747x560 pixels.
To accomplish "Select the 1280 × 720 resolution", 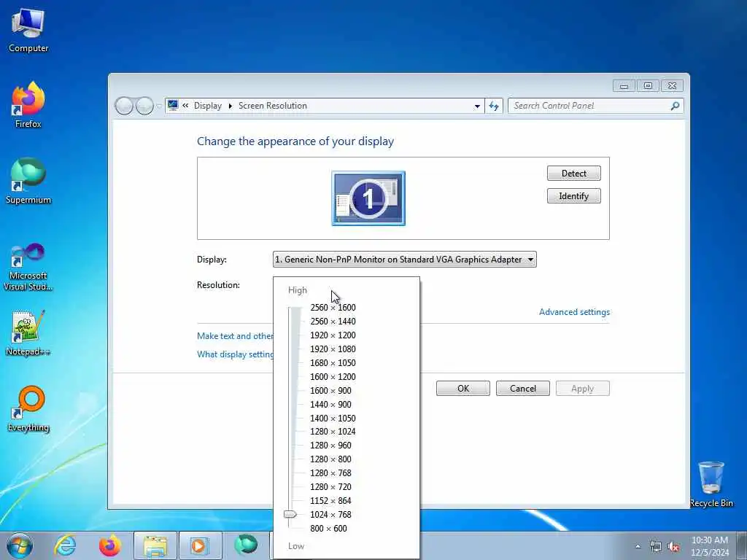I will (330, 486).
